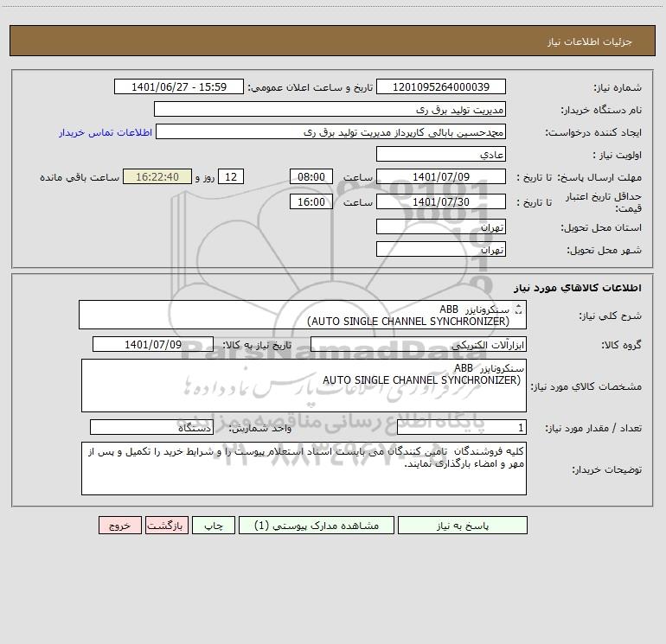This screenshot has width=666, height=644.
Task: Click the label 'تاریخ و ساعت اعلان عمومی:'
Action: coord(311,87)
